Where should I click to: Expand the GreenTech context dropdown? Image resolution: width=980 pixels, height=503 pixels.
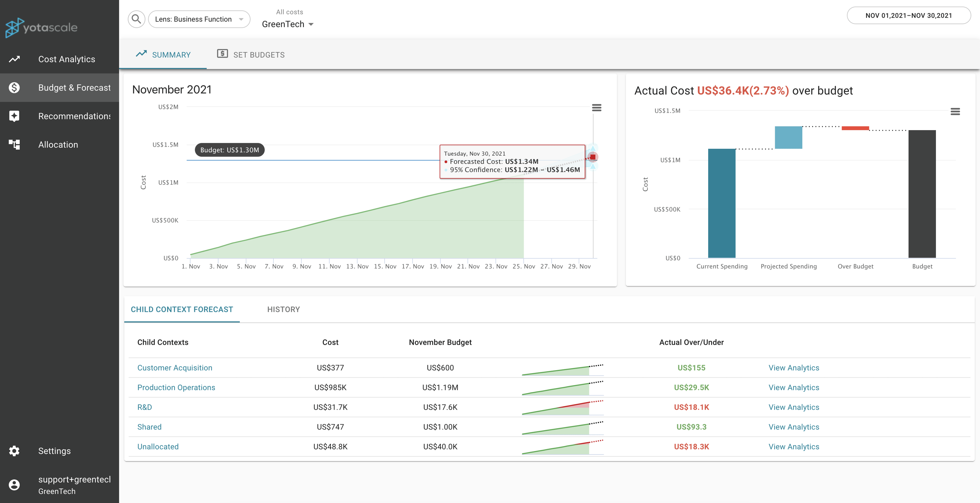click(288, 24)
